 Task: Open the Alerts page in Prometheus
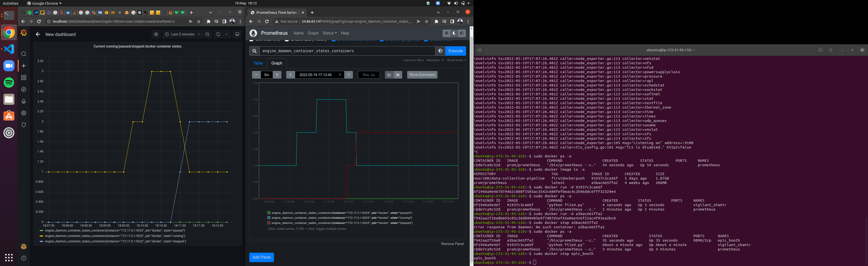[x=299, y=33]
